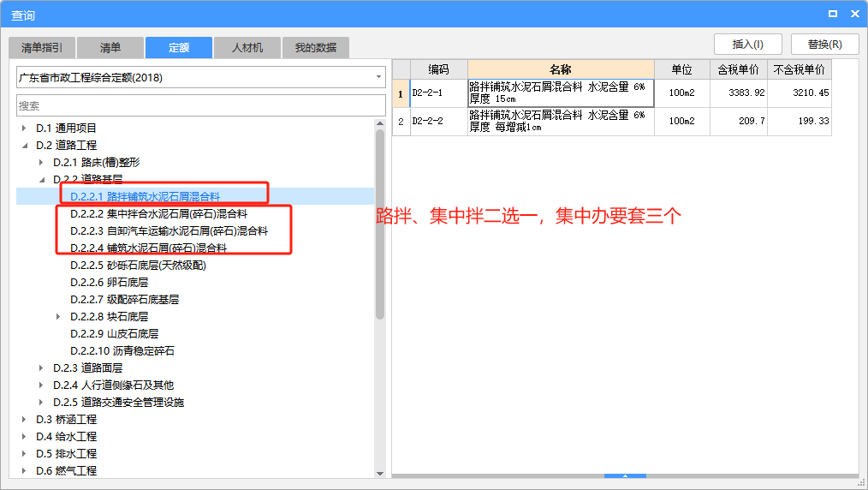Select D.2.2.6 卵石底层
This screenshot has height=490, width=868.
click(109, 283)
